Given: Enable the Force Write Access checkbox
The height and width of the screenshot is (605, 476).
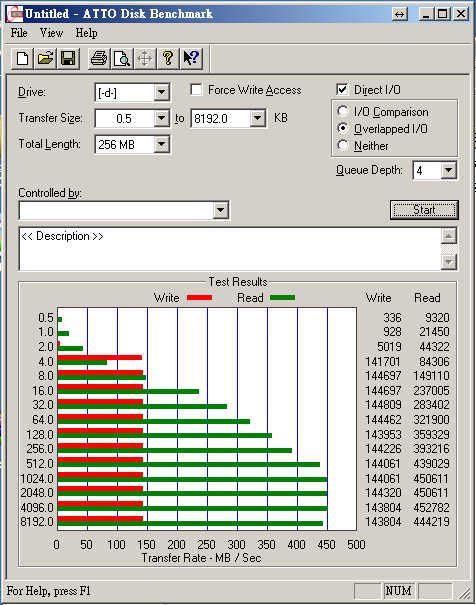Looking at the screenshot, I should tap(196, 90).
